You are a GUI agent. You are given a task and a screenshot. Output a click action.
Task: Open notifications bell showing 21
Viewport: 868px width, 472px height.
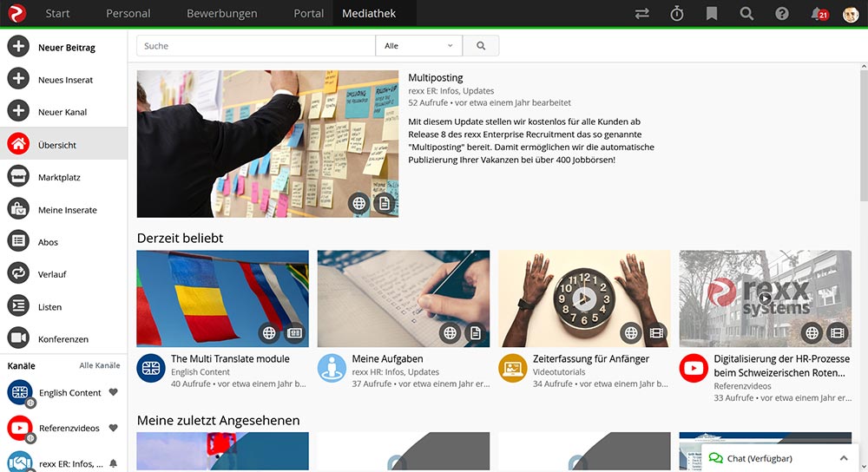pyautogui.click(x=819, y=14)
